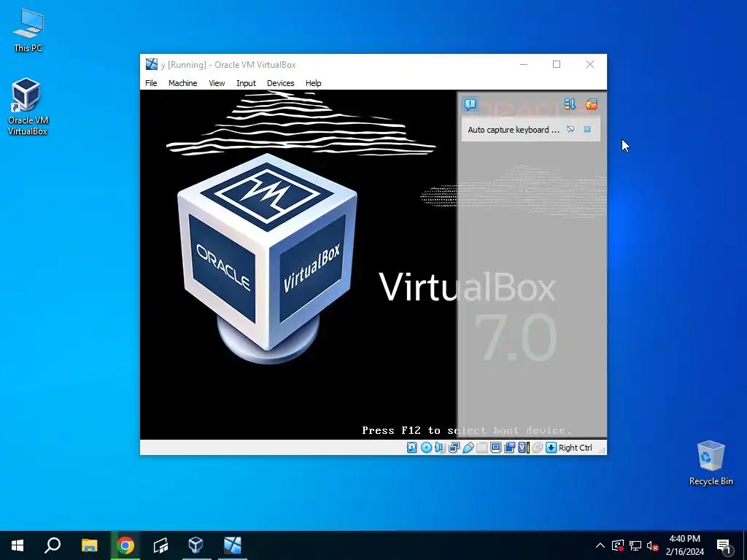Click the notification sort order icon

point(570,104)
